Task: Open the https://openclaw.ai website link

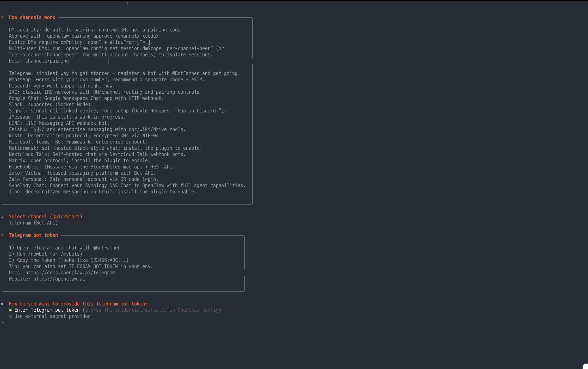Action: click(59, 279)
